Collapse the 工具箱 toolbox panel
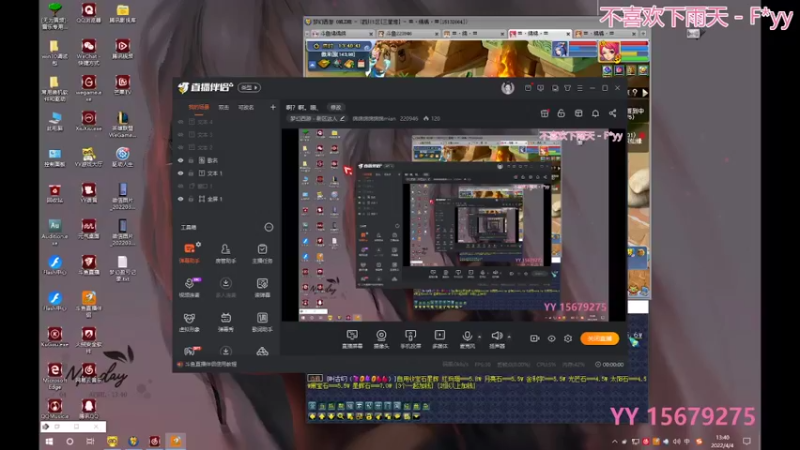800x450 pixels. [x=268, y=227]
